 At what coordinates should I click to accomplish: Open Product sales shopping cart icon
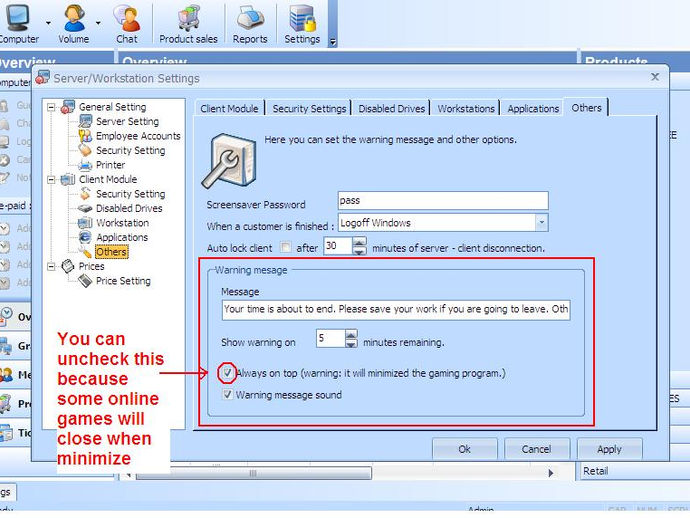click(x=188, y=18)
